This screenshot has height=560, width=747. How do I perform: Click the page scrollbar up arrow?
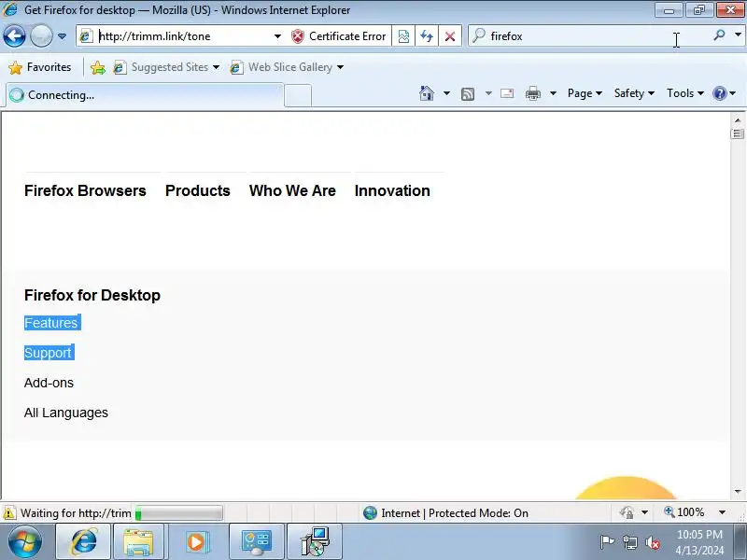(738, 120)
